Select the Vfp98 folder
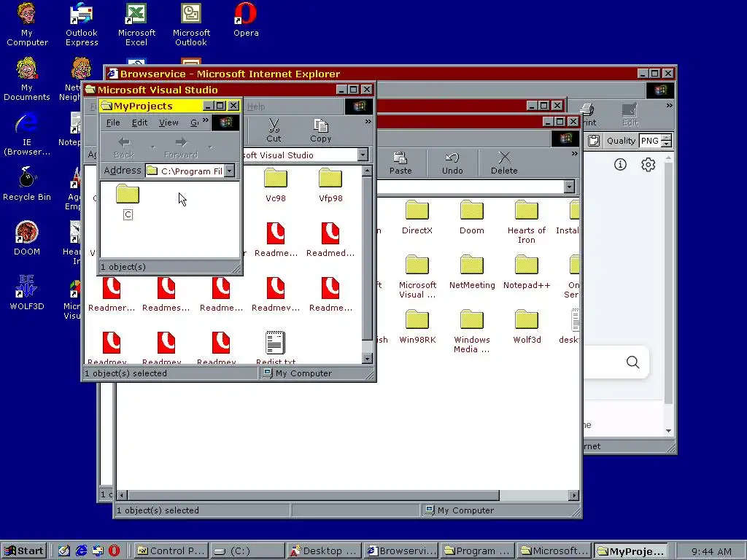The image size is (747, 560). click(330, 186)
